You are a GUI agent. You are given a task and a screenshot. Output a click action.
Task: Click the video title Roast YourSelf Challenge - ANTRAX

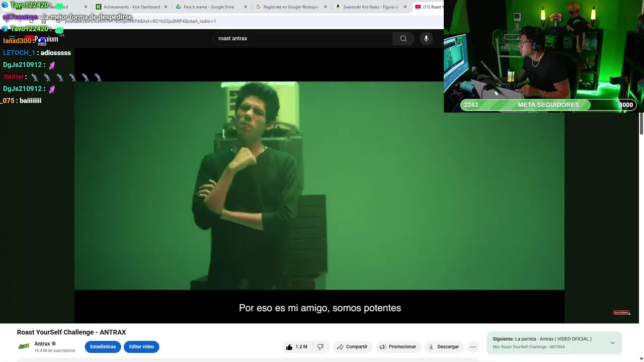tap(71, 332)
